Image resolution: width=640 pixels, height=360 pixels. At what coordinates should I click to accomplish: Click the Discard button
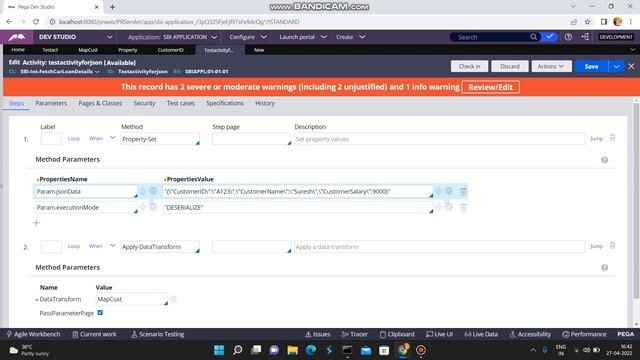[510, 66]
